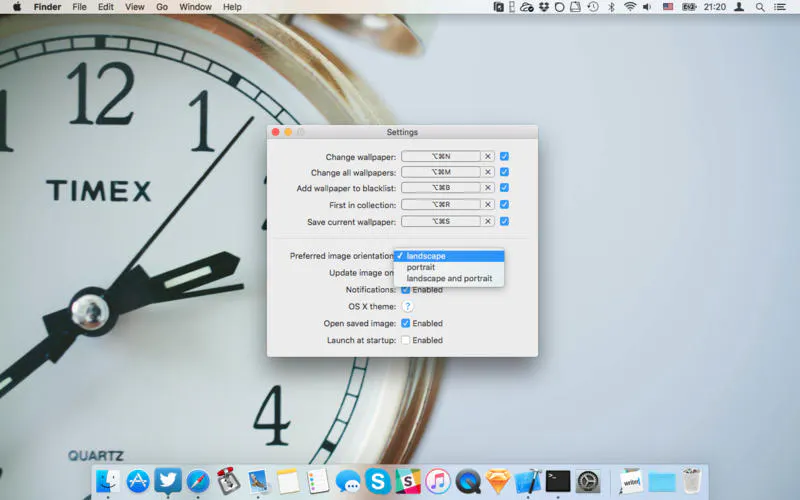Launch Automator from the Dock
This screenshot has width=800, height=500.
[228, 481]
